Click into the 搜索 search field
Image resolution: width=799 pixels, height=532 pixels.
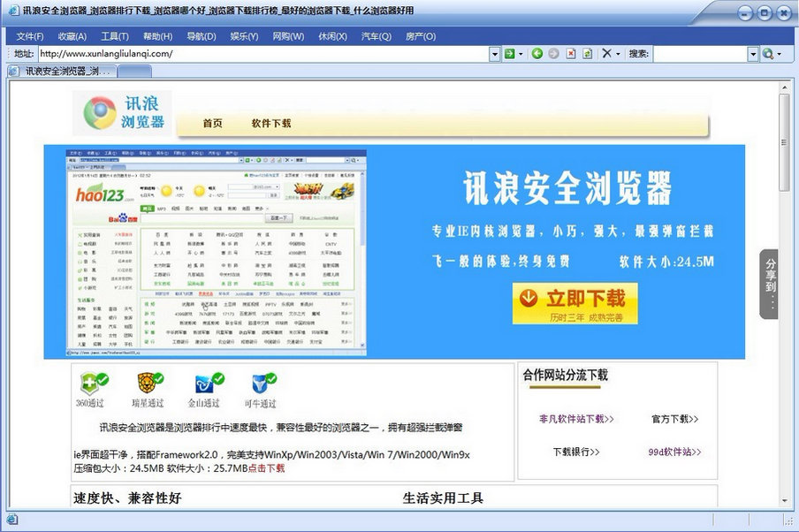point(701,54)
